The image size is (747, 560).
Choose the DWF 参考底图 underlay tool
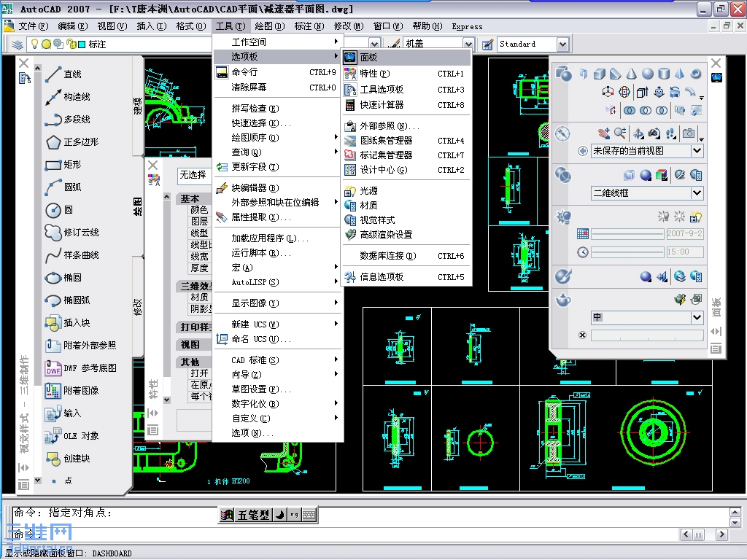81,368
